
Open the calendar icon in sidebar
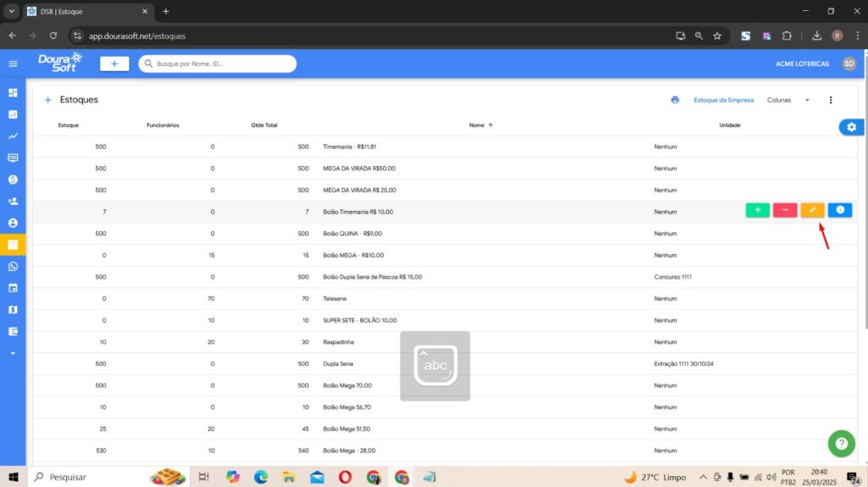click(x=13, y=288)
